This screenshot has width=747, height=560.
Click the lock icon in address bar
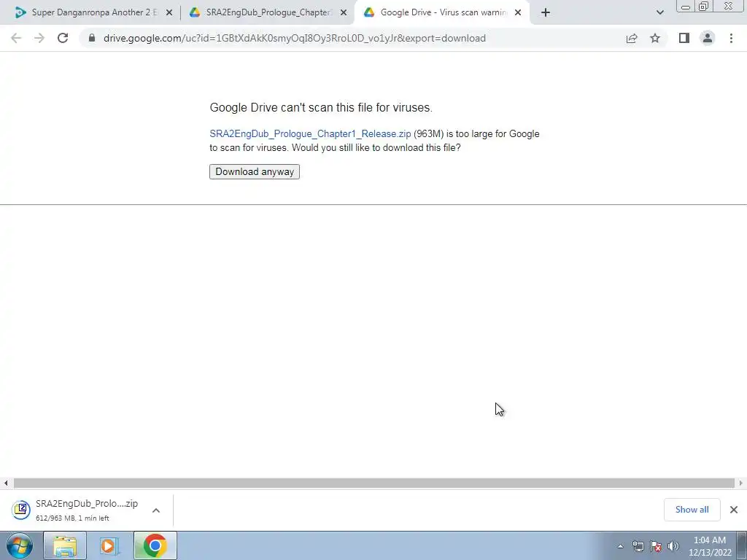(92, 38)
